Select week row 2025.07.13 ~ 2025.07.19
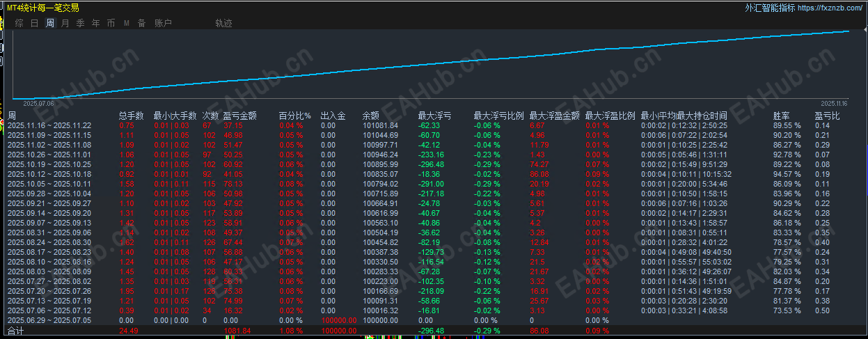This screenshot has height=339, width=868. click(49, 301)
